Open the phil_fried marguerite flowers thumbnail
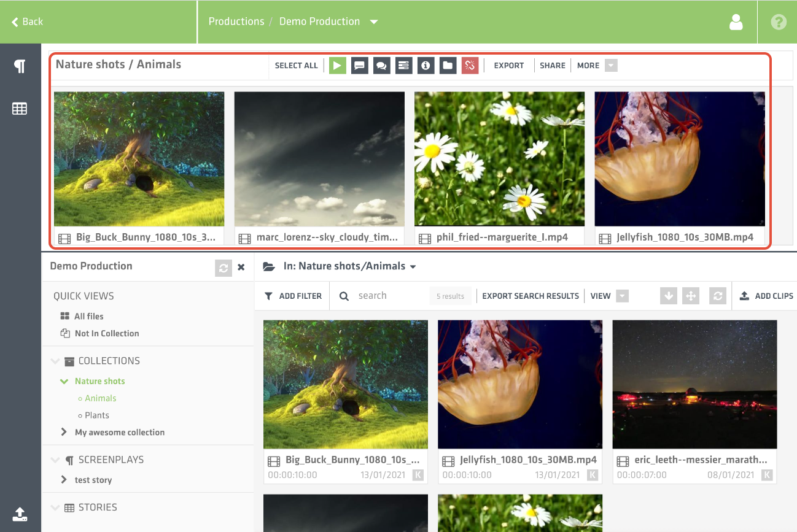The image size is (797, 532). click(x=499, y=159)
